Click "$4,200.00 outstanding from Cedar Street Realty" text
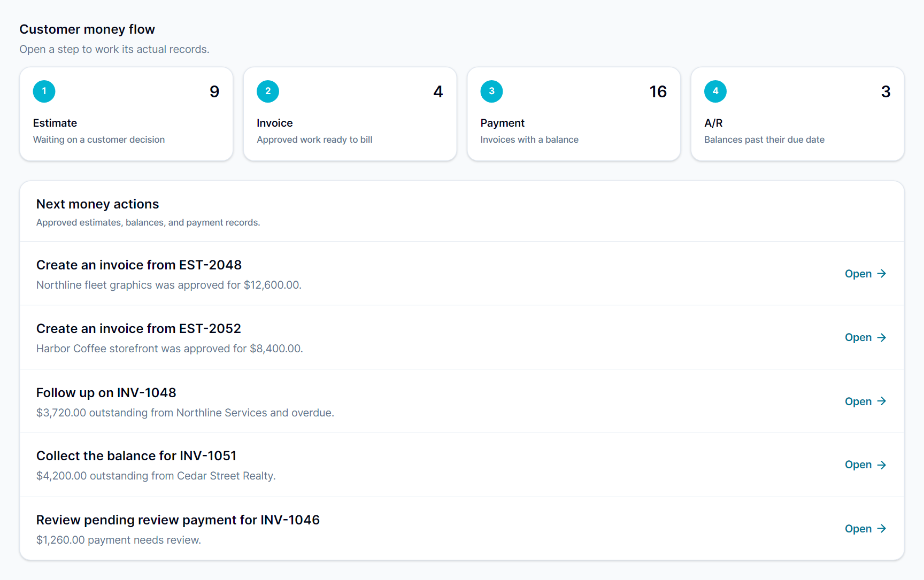This screenshot has height=580, width=924. click(156, 476)
